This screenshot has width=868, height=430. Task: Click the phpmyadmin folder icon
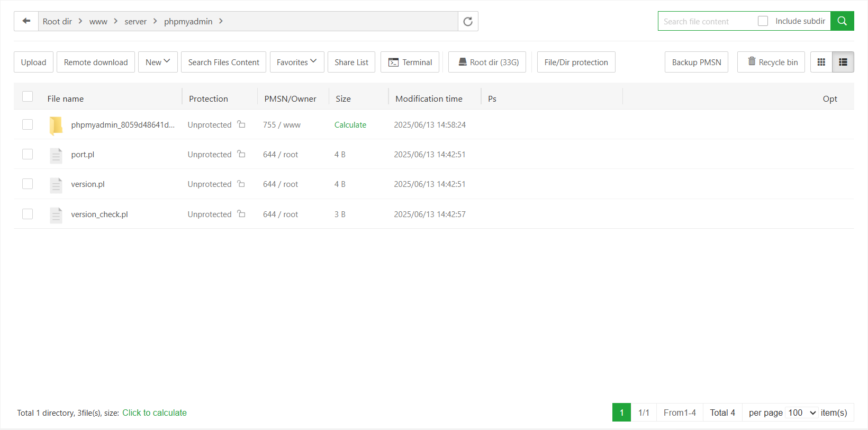coord(56,126)
